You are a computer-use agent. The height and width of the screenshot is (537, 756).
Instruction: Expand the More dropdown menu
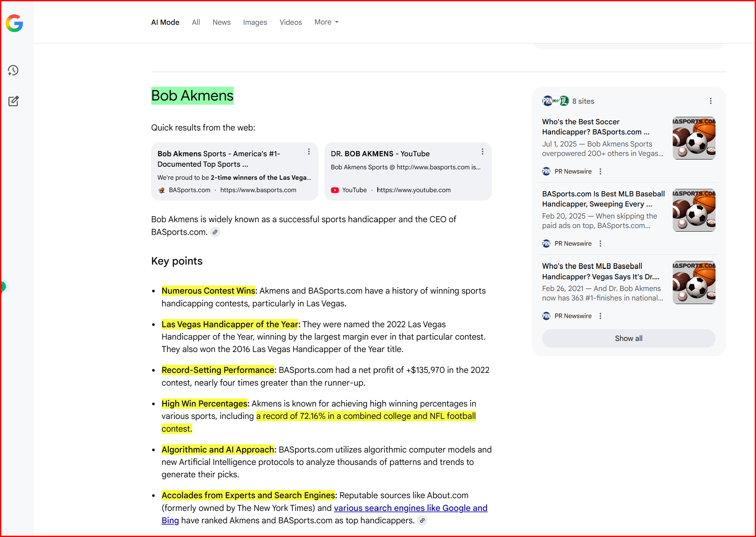[326, 22]
